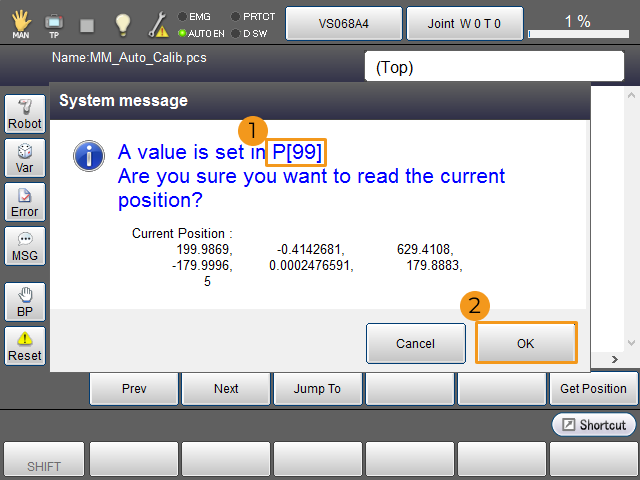
Task: Cancel the System message dialog
Action: coord(416,343)
